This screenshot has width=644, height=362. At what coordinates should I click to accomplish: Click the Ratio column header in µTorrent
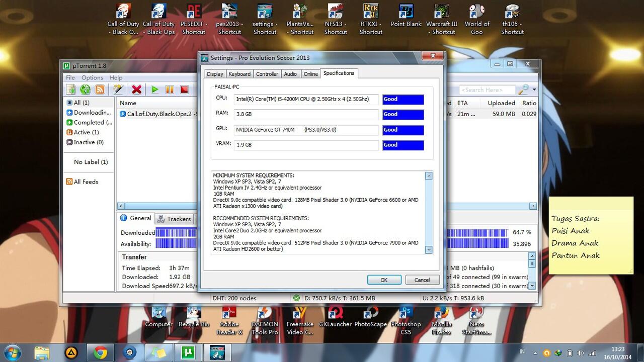tap(529, 103)
